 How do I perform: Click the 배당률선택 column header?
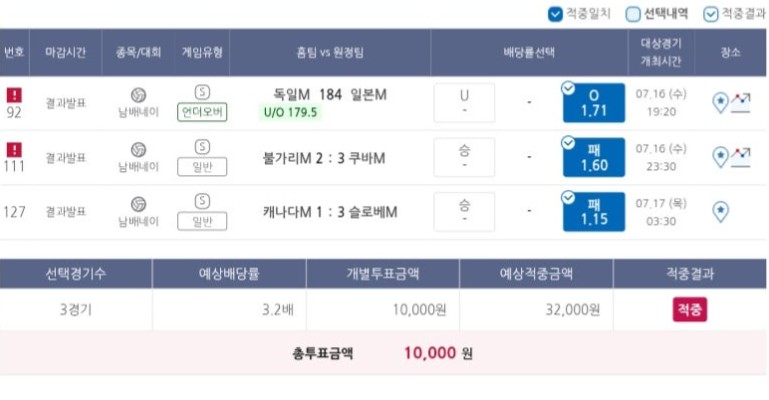click(x=529, y=52)
